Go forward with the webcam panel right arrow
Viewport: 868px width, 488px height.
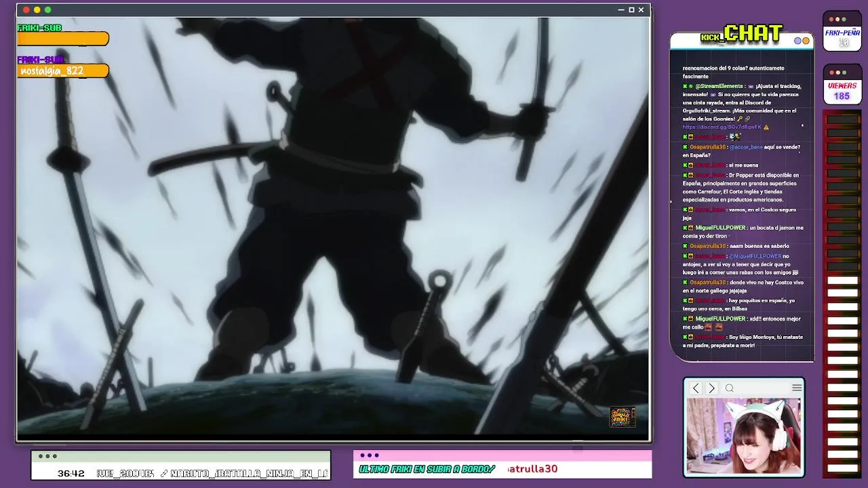[x=711, y=388]
